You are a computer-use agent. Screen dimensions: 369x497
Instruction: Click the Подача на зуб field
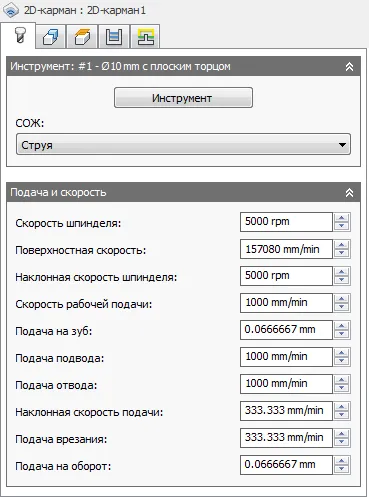click(286, 330)
